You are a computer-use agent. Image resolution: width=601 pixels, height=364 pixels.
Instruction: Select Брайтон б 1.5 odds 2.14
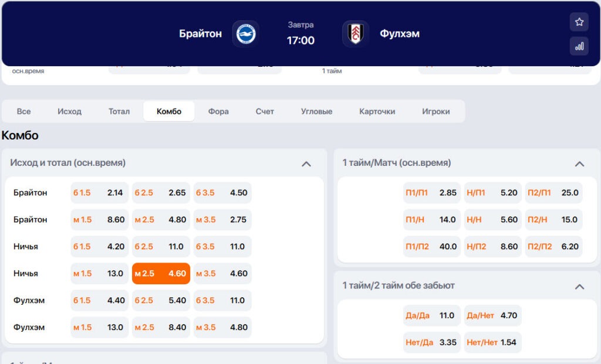pyautogui.click(x=100, y=192)
